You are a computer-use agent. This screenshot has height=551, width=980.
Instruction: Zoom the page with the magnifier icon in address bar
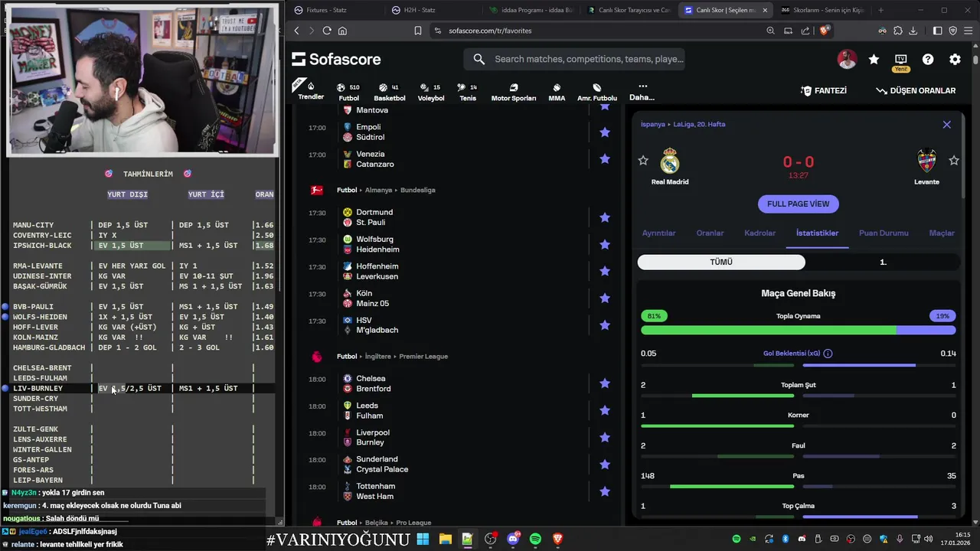point(771,31)
